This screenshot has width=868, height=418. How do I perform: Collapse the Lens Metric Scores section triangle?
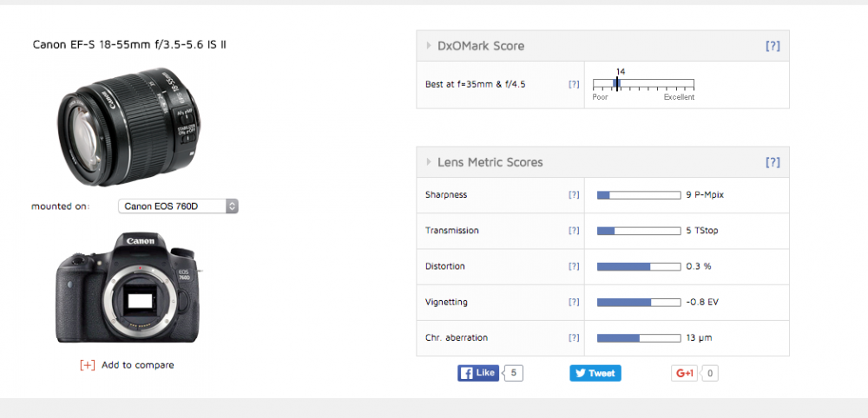click(x=429, y=162)
